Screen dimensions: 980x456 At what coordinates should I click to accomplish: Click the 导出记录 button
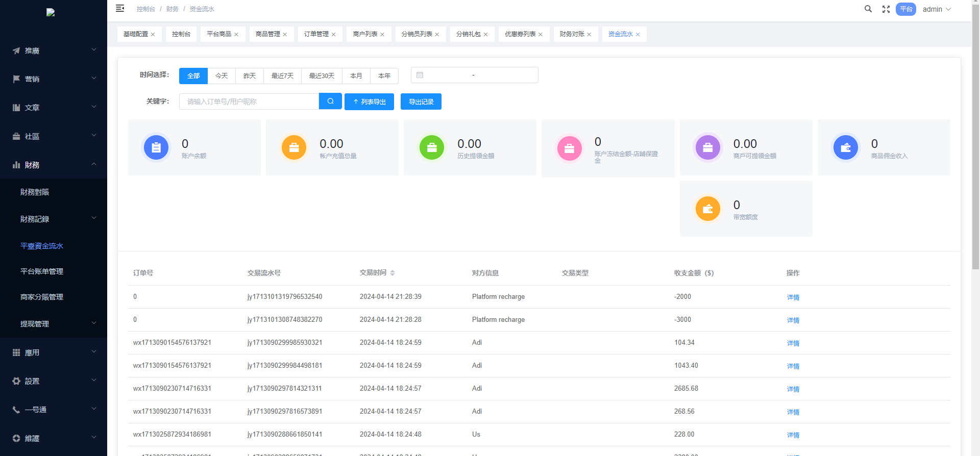pos(421,102)
